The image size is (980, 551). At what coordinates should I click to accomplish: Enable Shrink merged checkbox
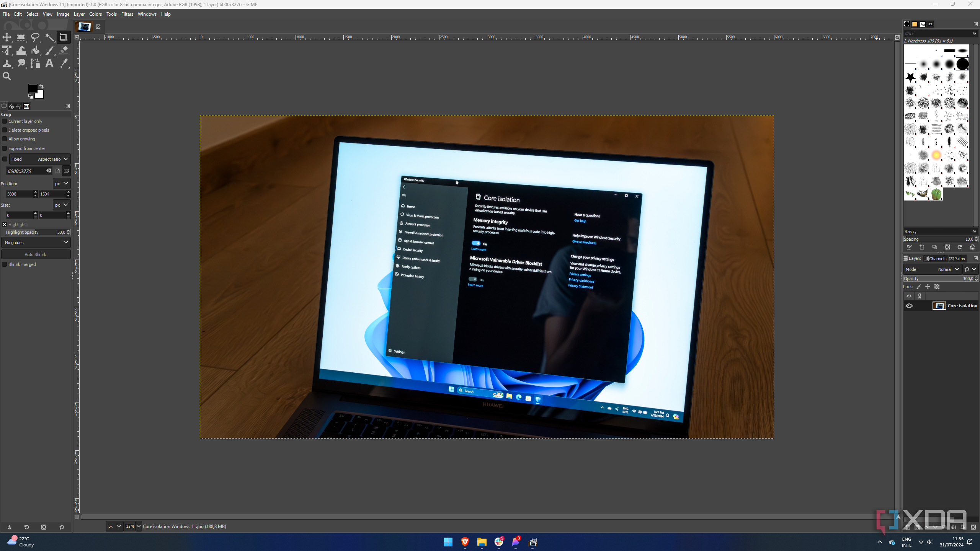(5, 264)
